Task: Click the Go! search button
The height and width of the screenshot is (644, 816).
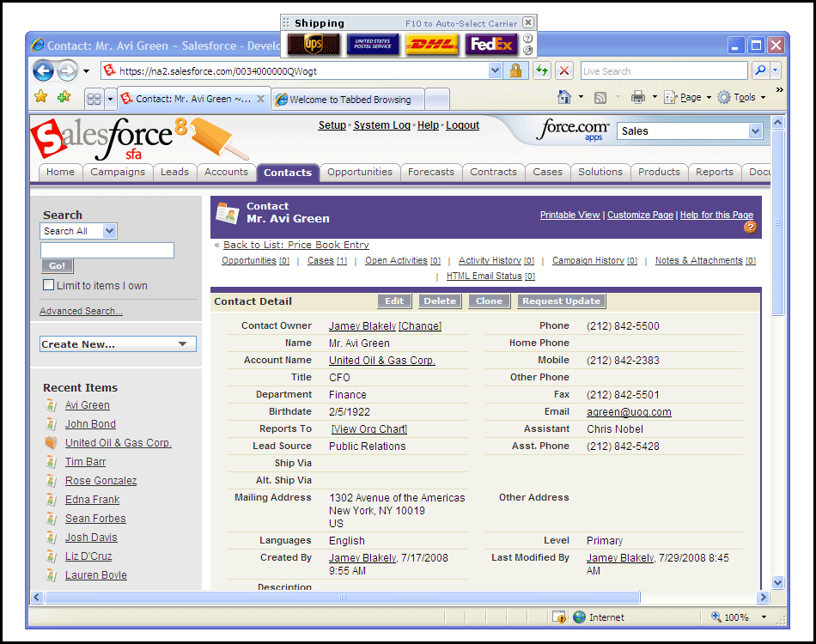Action: (x=58, y=266)
